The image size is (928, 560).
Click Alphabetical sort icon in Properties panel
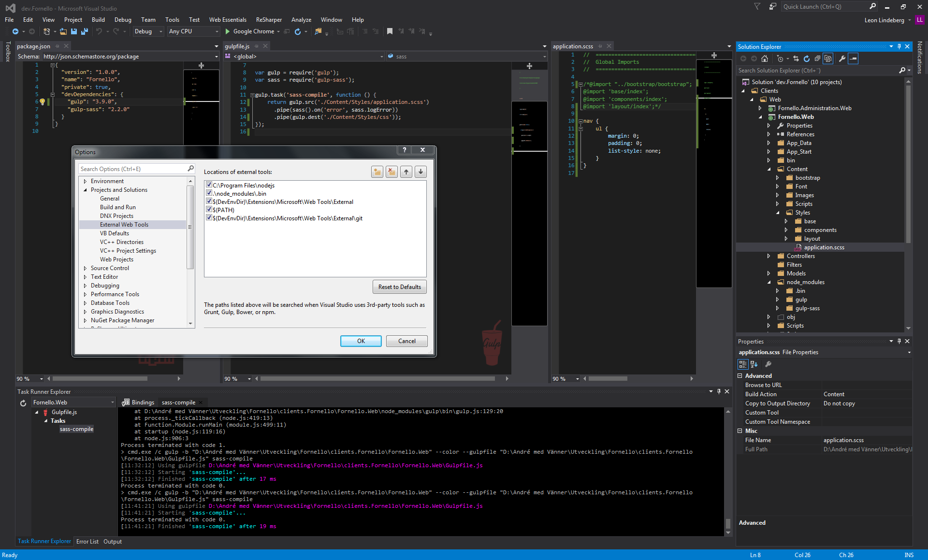[754, 364]
